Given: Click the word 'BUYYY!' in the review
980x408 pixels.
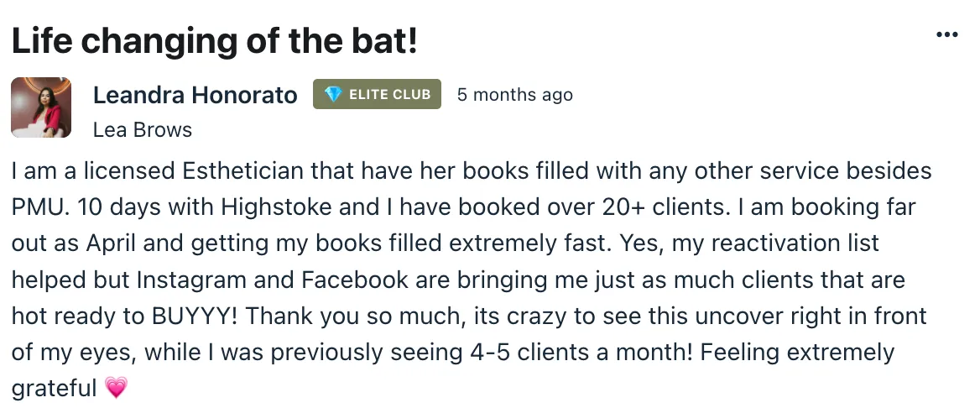Looking at the screenshot, I should point(194,316).
